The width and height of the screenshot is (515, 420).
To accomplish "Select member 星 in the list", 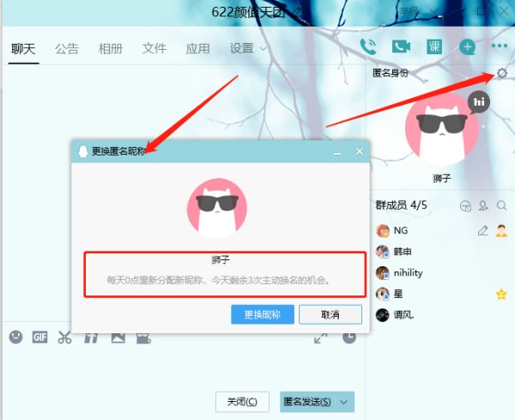I will pyautogui.click(x=441, y=294).
